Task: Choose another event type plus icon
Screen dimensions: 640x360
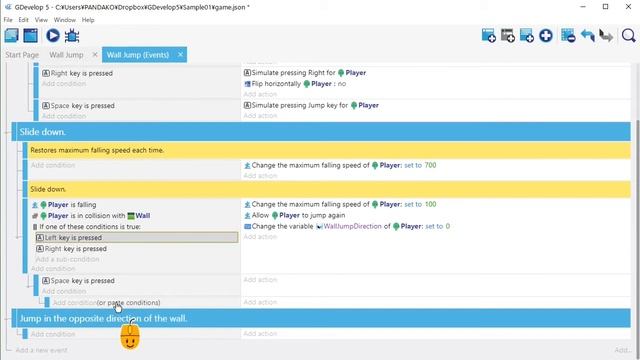Action: click(x=546, y=36)
